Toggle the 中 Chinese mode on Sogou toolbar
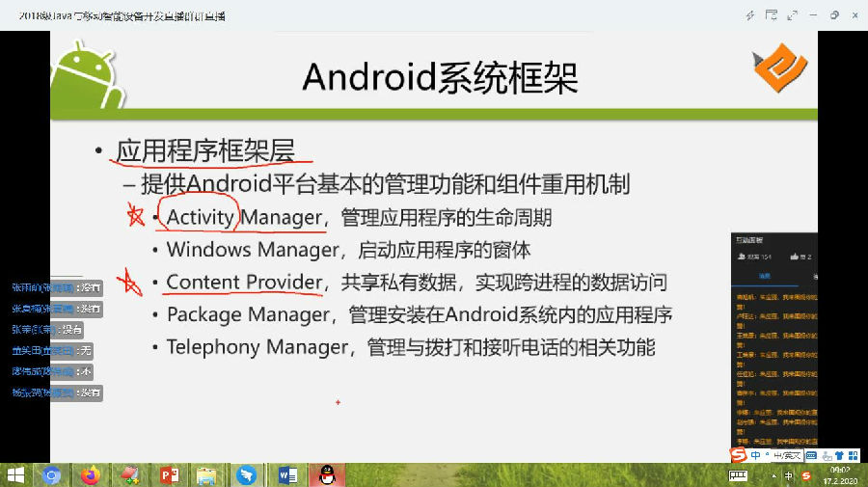The height and width of the screenshot is (487, 868). [755, 455]
